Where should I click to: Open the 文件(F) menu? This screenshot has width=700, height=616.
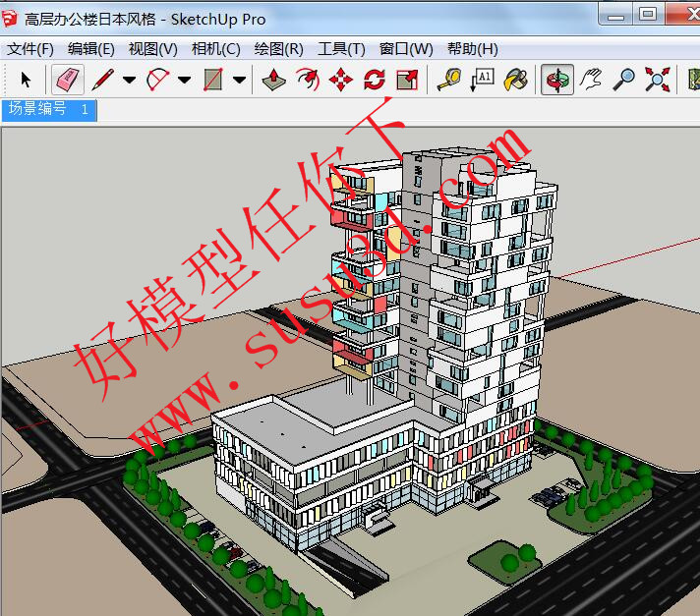[x=30, y=48]
